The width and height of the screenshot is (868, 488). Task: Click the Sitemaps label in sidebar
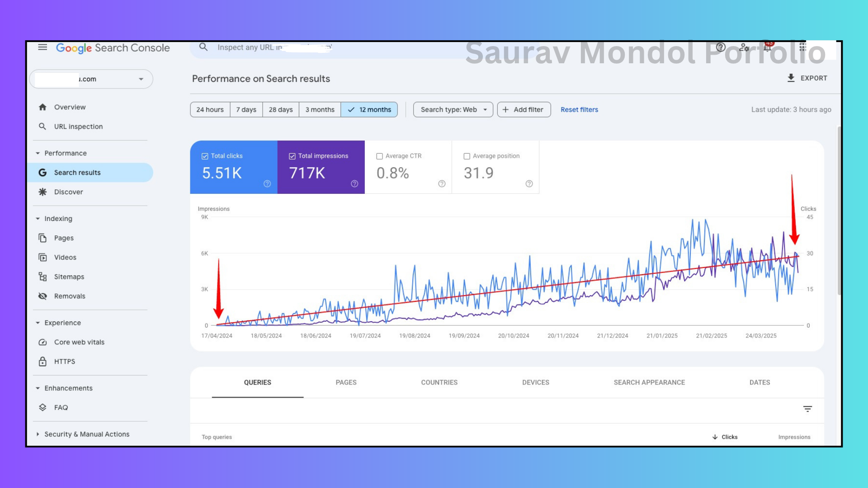pyautogui.click(x=69, y=277)
